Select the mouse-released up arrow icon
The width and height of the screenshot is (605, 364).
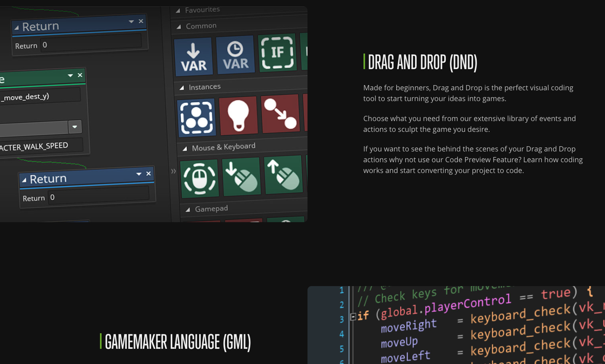point(284,174)
